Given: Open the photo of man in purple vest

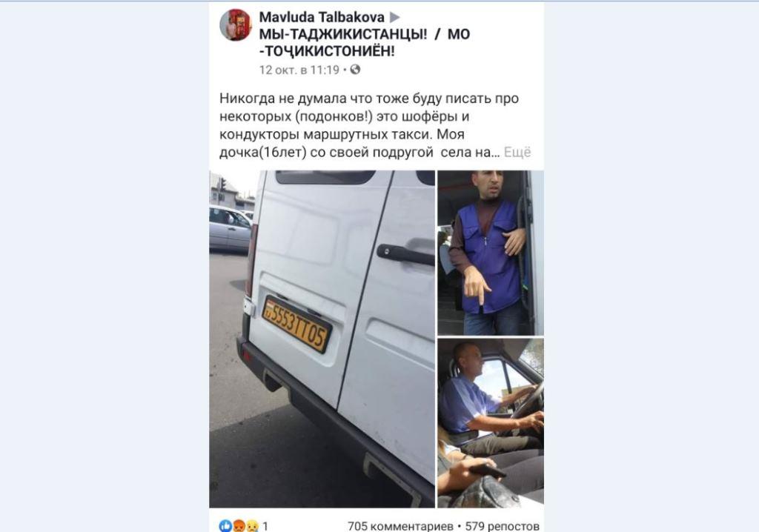Looking at the screenshot, I should coord(491,253).
